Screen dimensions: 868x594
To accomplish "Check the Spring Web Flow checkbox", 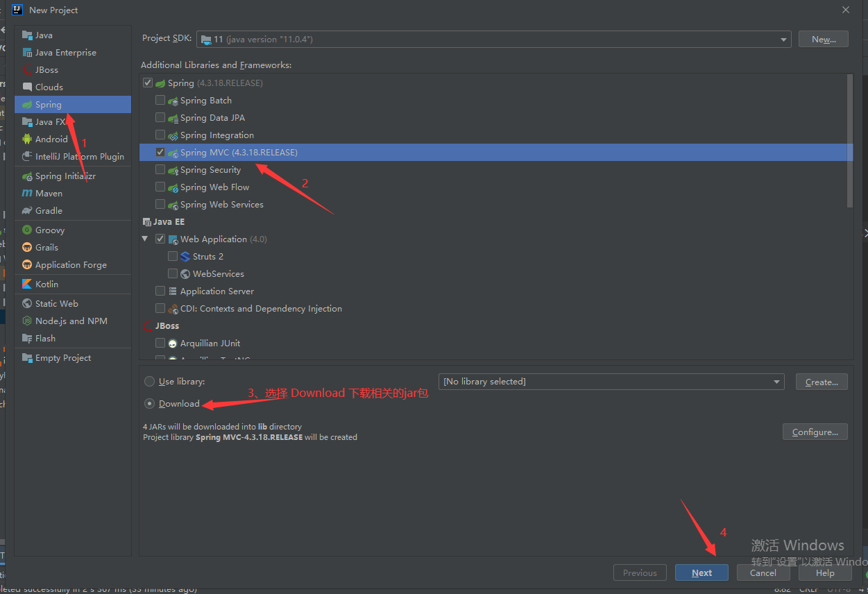I will 160,187.
